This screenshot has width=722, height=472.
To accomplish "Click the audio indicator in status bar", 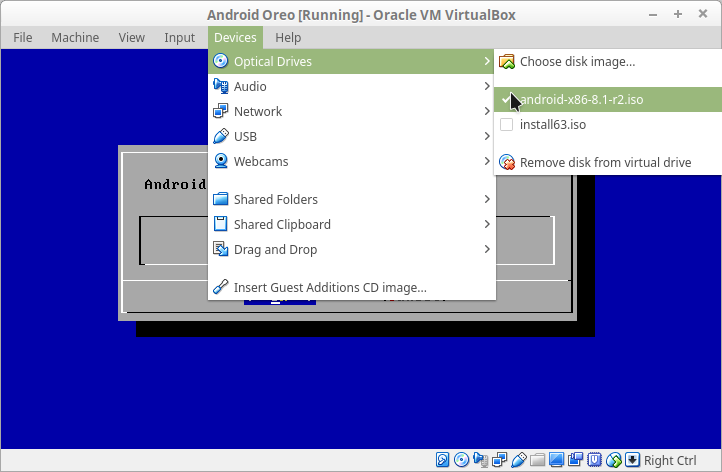I will pos(480,460).
